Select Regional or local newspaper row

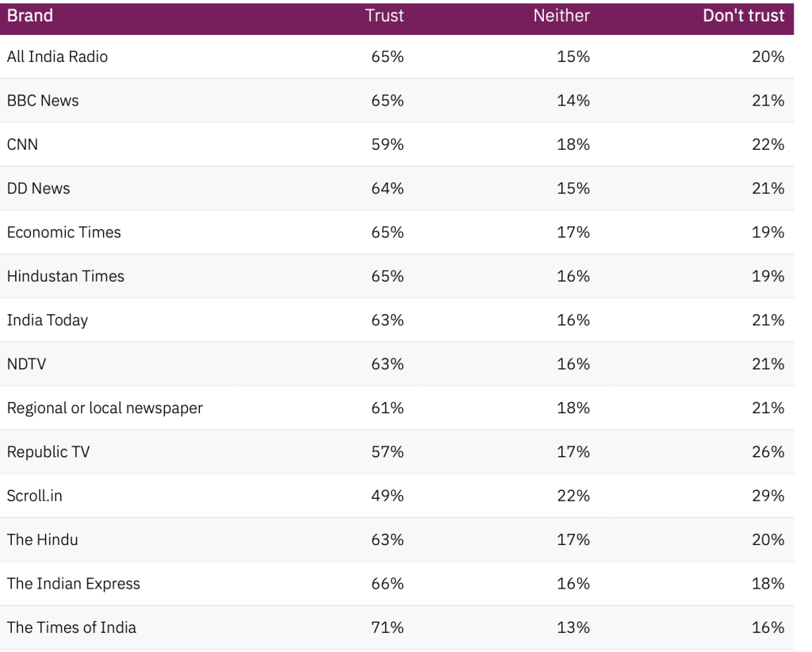point(105,408)
